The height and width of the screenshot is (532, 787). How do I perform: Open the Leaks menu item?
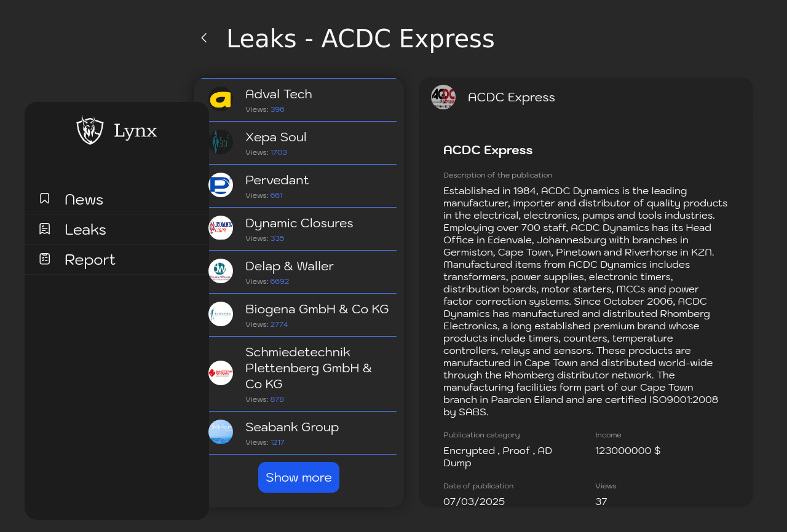point(117,229)
